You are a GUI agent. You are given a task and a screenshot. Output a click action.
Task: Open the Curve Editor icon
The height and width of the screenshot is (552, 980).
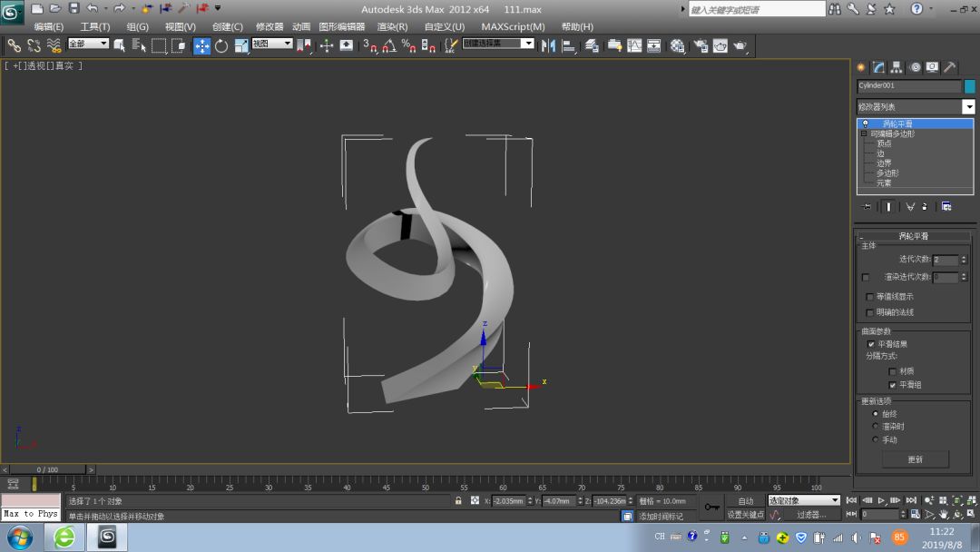(634, 45)
